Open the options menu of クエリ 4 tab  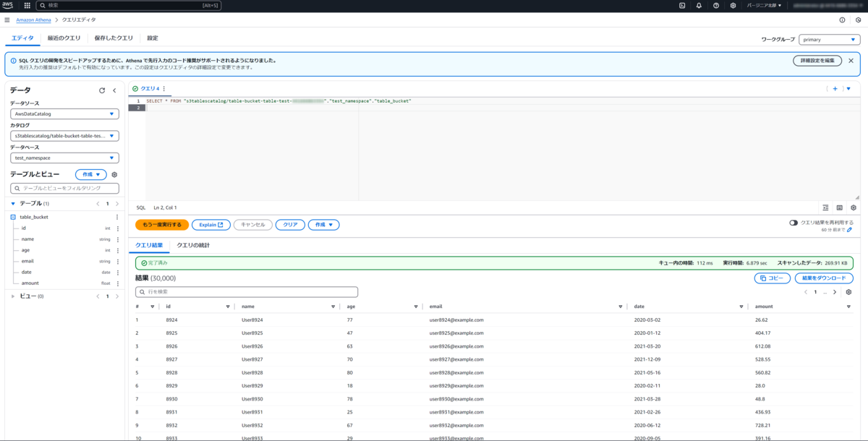coord(164,88)
